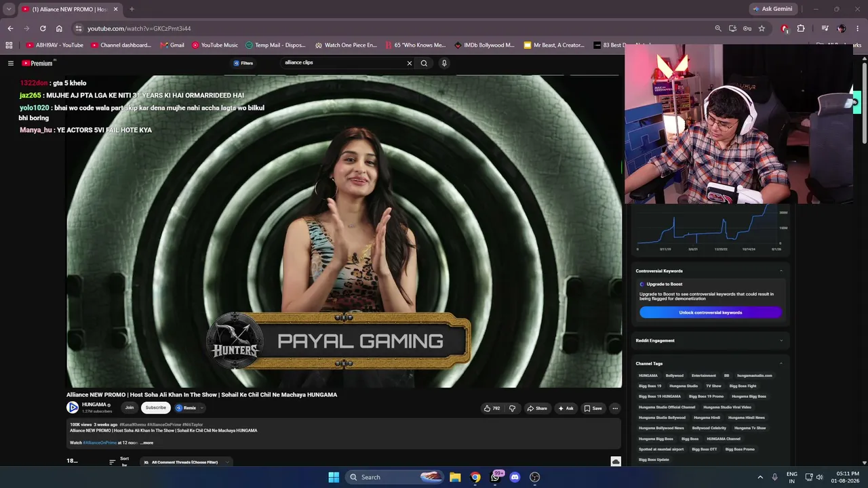The width and height of the screenshot is (868, 488).
Task: Open the YouTube guide hamburger menu
Action: 11,63
